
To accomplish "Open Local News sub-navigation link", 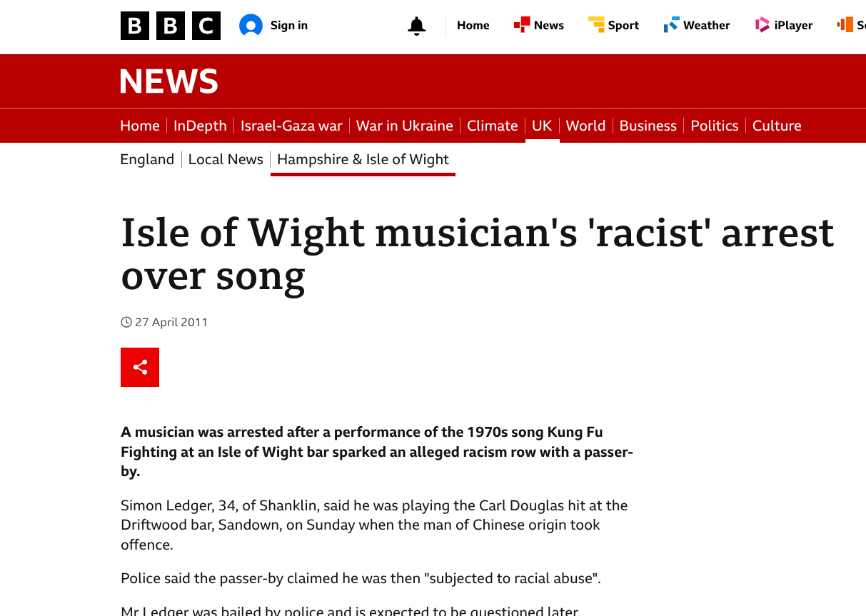I will (226, 159).
